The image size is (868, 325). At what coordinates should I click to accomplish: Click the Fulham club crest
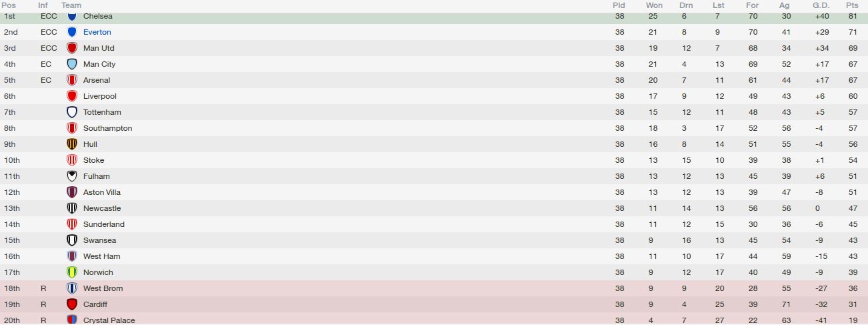pos(72,176)
